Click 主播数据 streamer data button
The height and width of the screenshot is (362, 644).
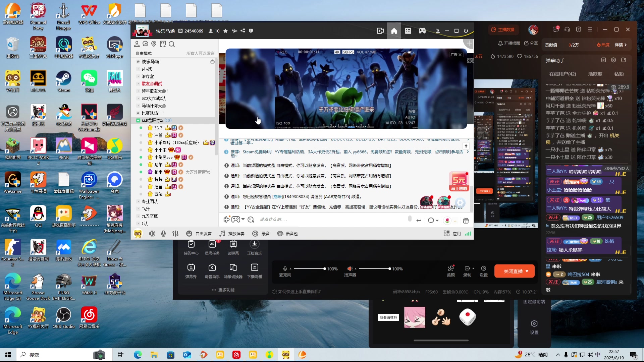(502, 29)
